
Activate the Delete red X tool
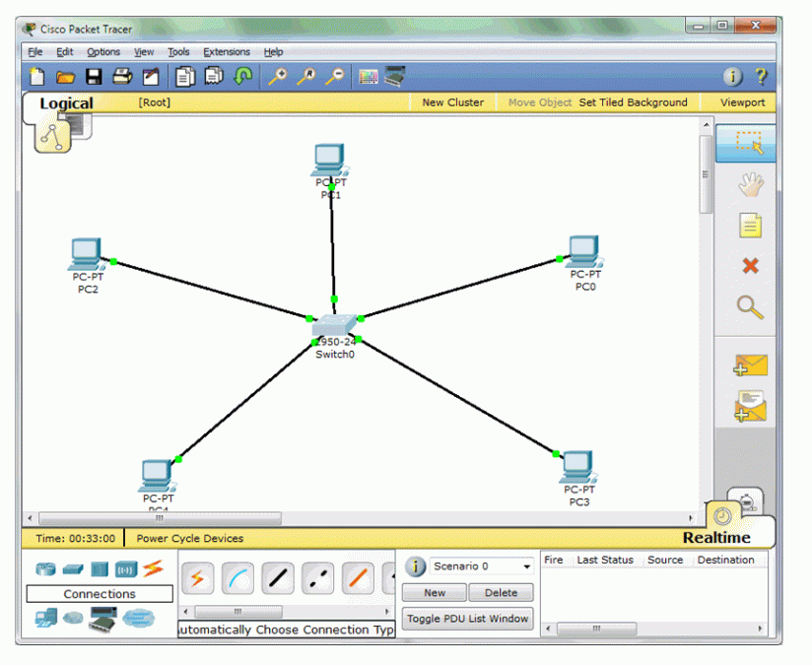(x=750, y=266)
